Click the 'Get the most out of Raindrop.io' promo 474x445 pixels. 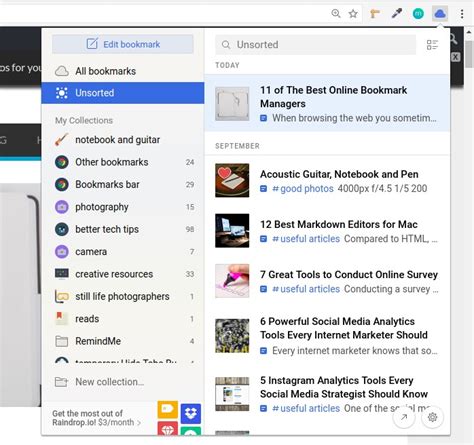(x=97, y=418)
